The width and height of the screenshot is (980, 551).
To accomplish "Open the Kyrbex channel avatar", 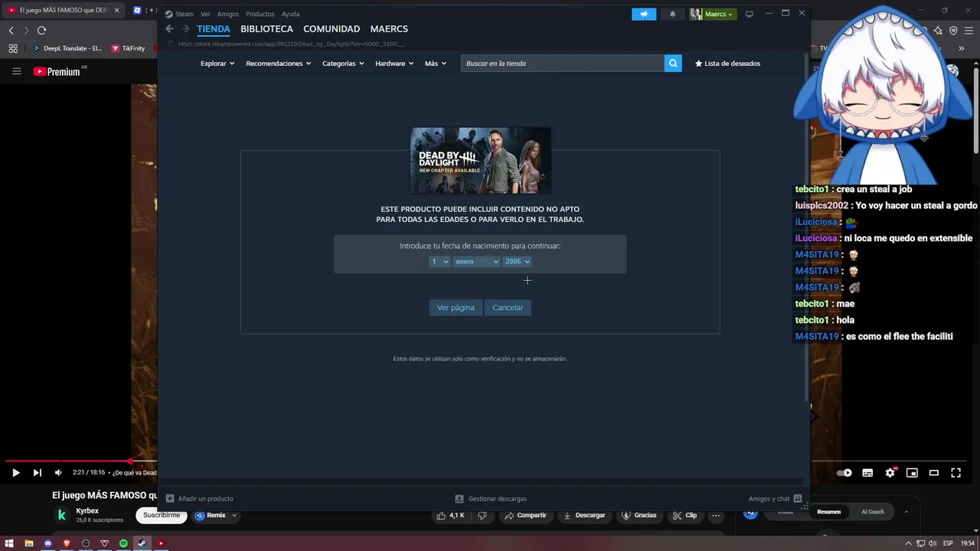I will tap(62, 515).
